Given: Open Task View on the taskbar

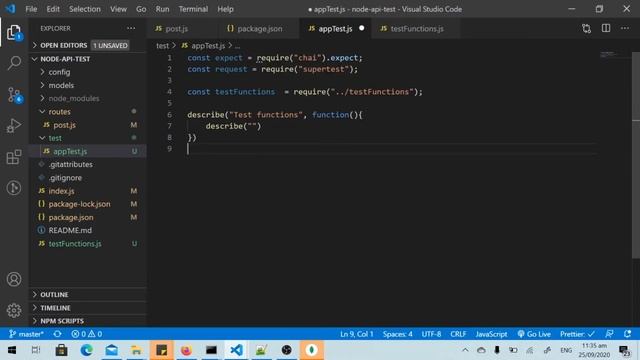Looking at the screenshot, I should tap(36, 350).
